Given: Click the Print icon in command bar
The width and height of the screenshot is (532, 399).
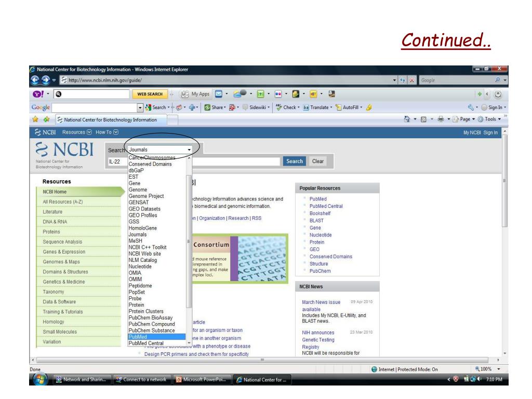Looking at the screenshot, I should pos(441,119).
